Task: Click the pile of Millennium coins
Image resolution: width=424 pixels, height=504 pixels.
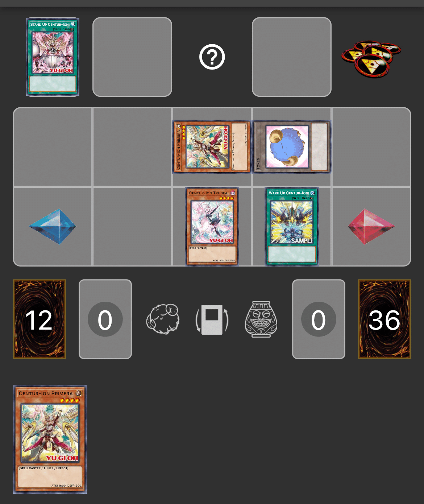Action: pyautogui.click(x=371, y=58)
